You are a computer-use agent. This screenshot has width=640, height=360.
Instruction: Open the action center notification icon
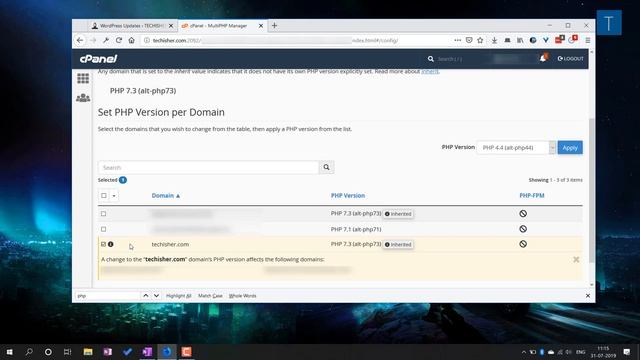tap(627, 352)
